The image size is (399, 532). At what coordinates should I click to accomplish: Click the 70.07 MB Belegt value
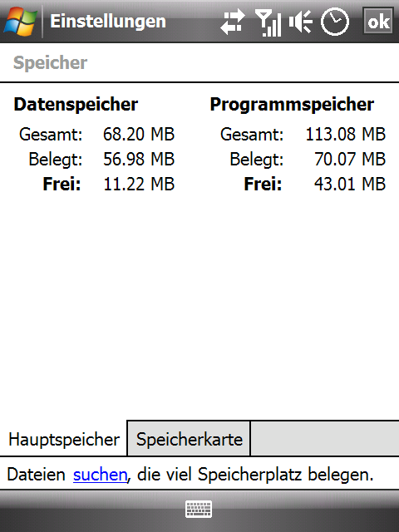tap(350, 159)
